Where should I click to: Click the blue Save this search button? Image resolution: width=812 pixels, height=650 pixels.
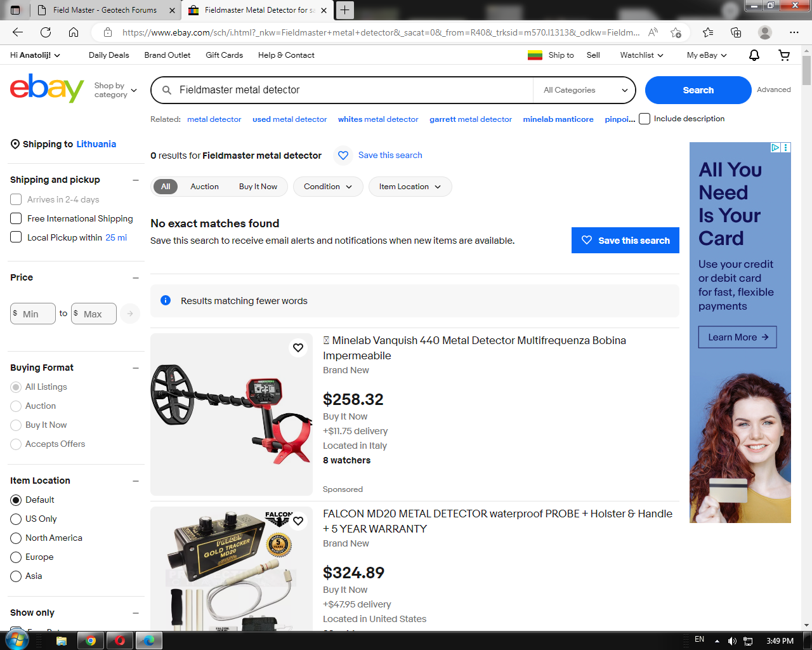click(625, 241)
